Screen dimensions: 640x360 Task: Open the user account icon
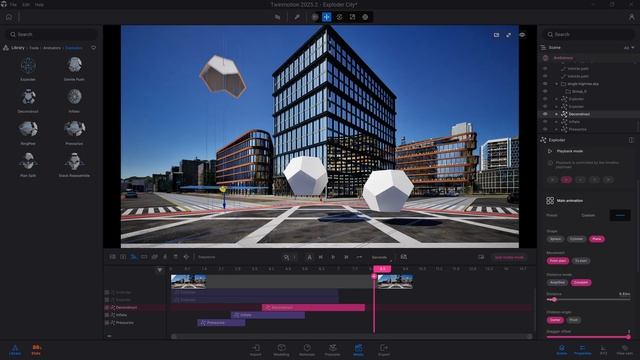631,17
